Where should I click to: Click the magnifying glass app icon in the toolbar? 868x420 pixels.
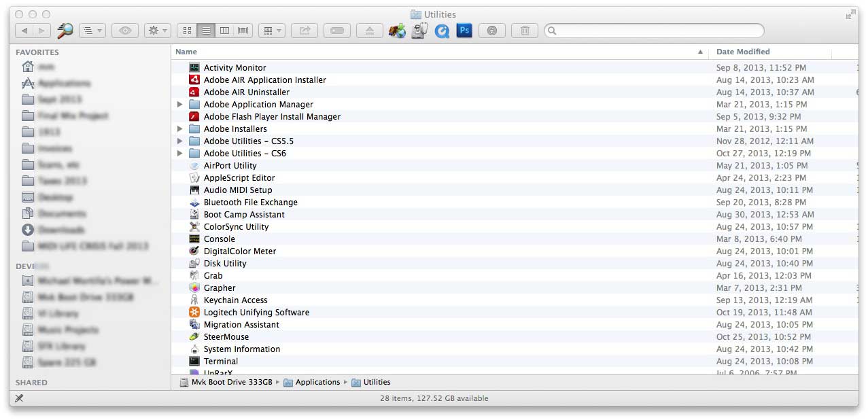coord(65,30)
